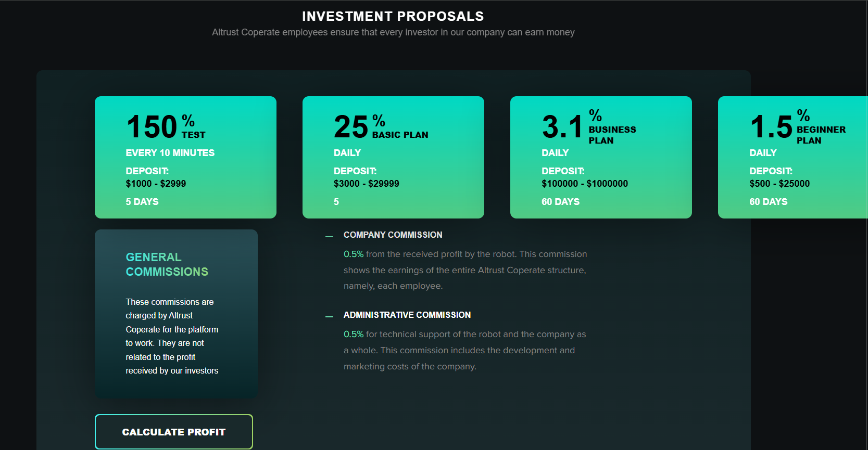Click the $1000 - $2999 deposit range
868x450 pixels.
pyautogui.click(x=156, y=184)
